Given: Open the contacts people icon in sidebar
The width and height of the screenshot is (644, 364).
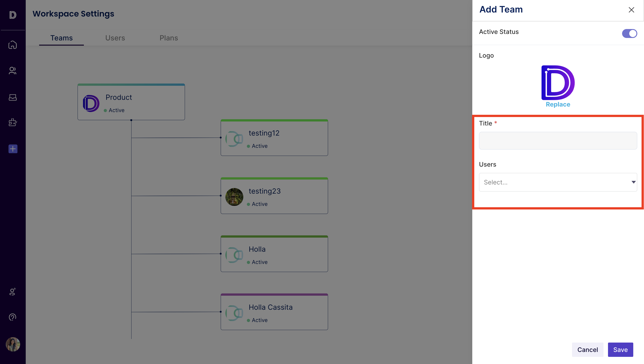Looking at the screenshot, I should click(13, 71).
